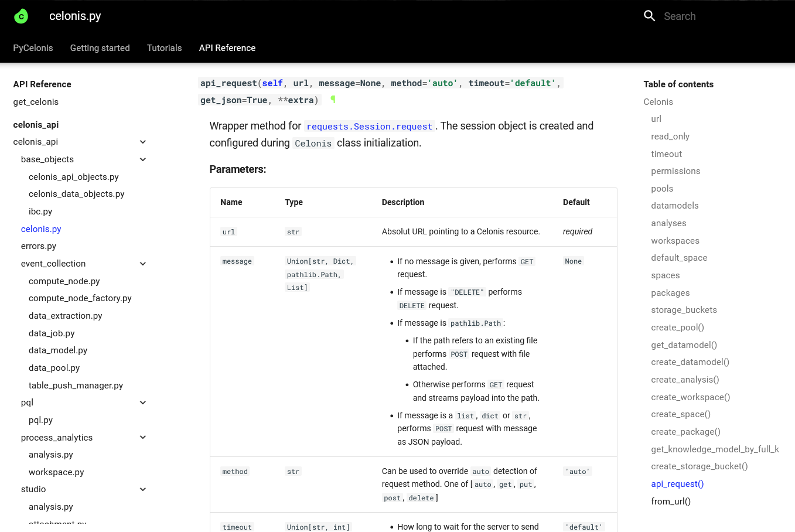The width and height of the screenshot is (795, 532).
Task: Jump to url in table of contents
Action: pos(656,119)
